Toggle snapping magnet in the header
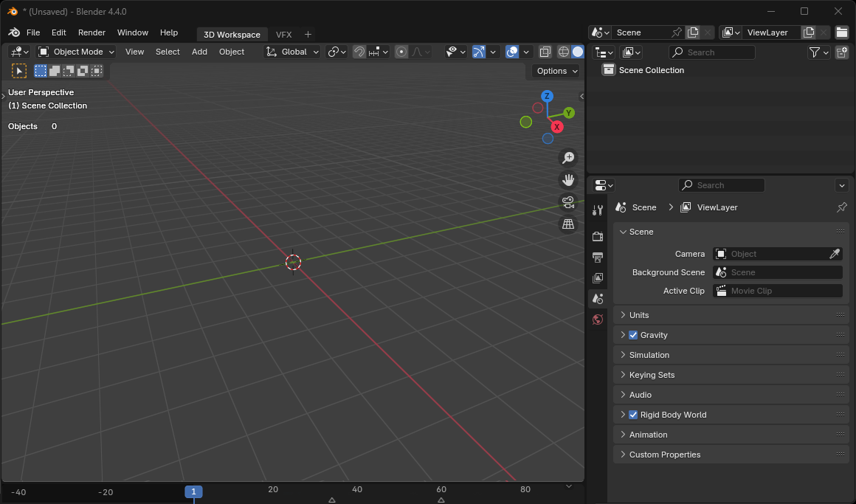 [x=359, y=52]
